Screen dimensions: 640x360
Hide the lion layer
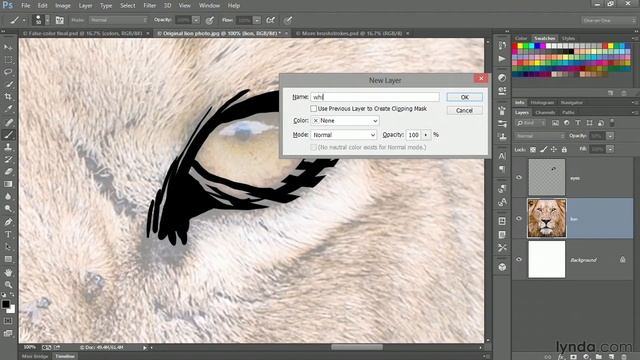(x=519, y=218)
